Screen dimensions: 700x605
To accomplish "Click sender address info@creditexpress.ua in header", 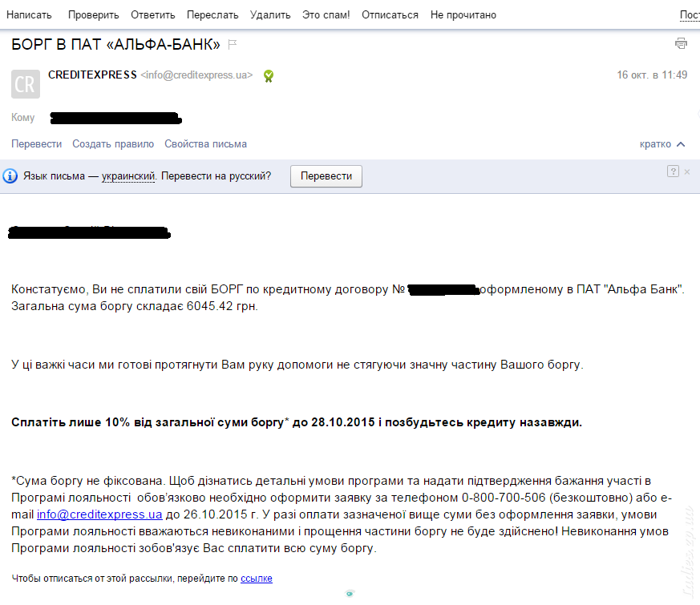I will click(197, 75).
